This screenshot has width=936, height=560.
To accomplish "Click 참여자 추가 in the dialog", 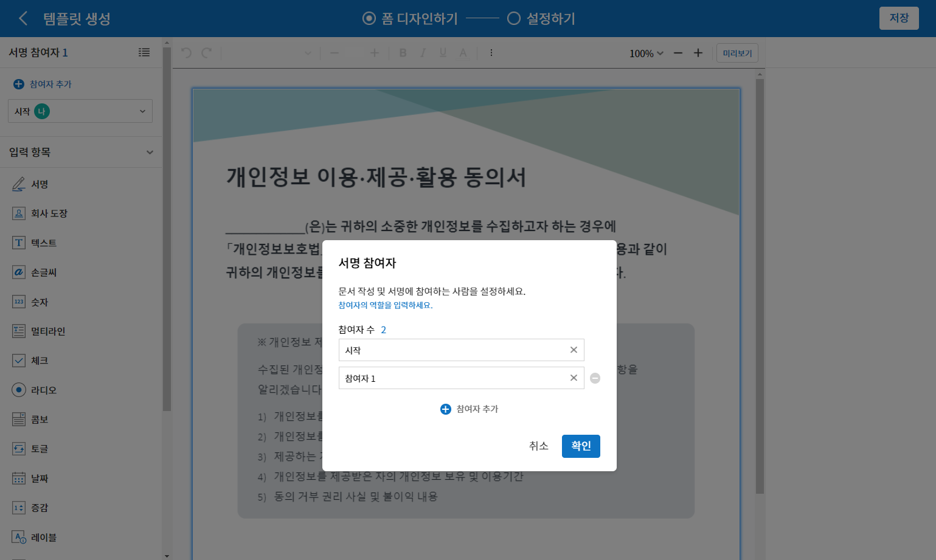I will [469, 409].
